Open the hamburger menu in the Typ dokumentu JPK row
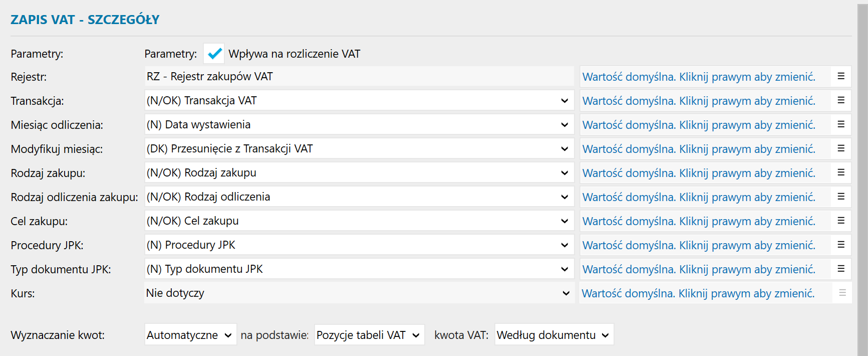Screen dimensions: 868x356 point(841,269)
